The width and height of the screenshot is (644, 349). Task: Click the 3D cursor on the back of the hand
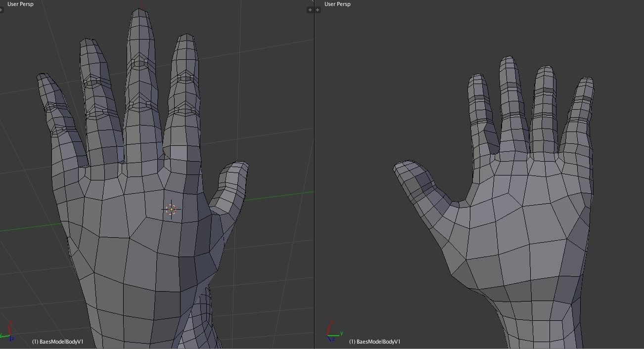click(171, 210)
